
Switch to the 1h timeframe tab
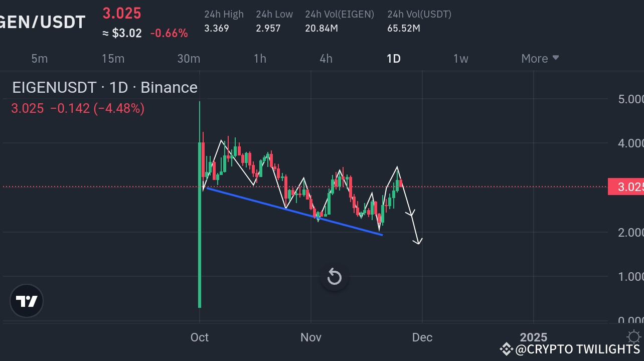260,58
